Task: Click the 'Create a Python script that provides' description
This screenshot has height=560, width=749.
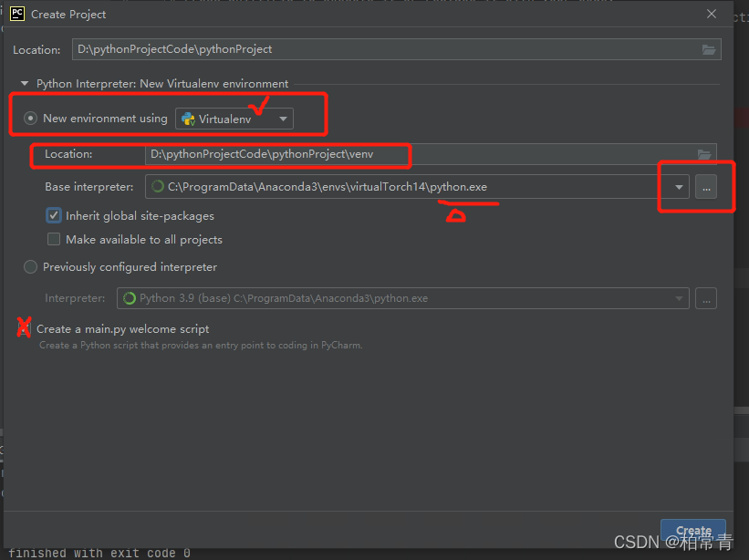Action: pyautogui.click(x=201, y=345)
